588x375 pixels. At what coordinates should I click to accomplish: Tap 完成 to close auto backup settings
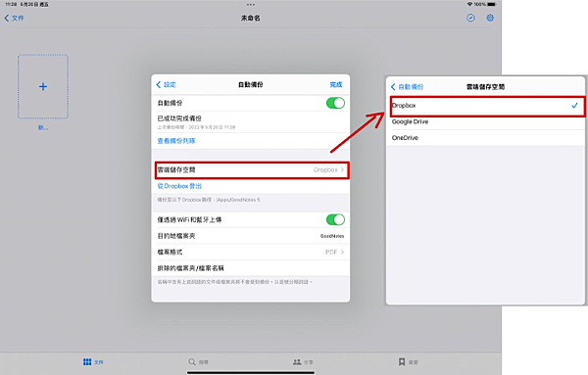coord(335,84)
